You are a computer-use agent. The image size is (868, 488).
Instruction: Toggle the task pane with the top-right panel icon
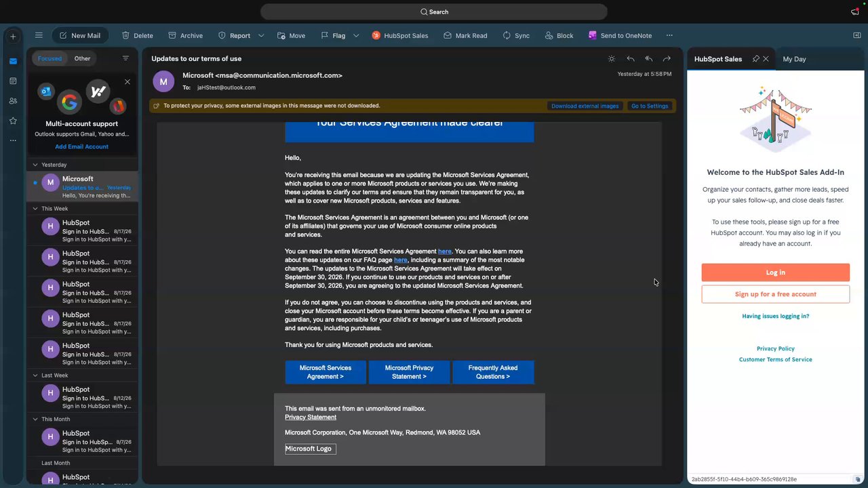856,35
